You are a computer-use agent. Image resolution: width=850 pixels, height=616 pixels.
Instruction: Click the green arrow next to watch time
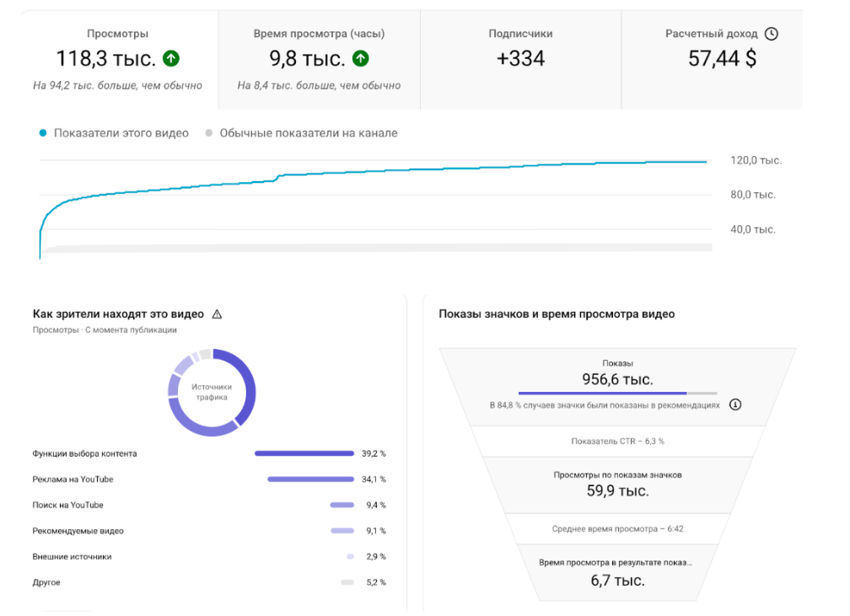click(x=361, y=59)
